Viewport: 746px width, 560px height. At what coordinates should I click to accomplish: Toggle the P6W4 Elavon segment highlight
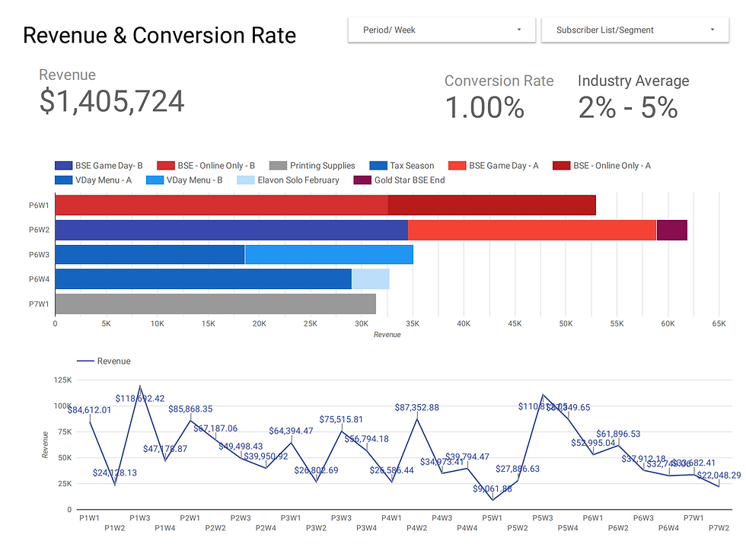click(x=369, y=278)
